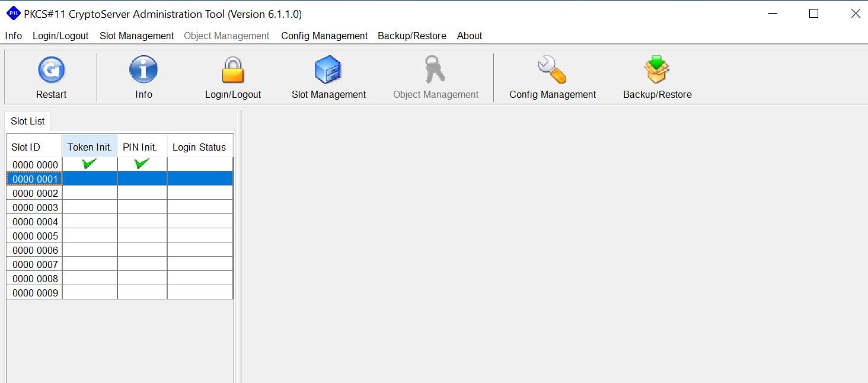The image size is (868, 383).
Task: Open the Info menu
Action: pyautogui.click(x=13, y=36)
